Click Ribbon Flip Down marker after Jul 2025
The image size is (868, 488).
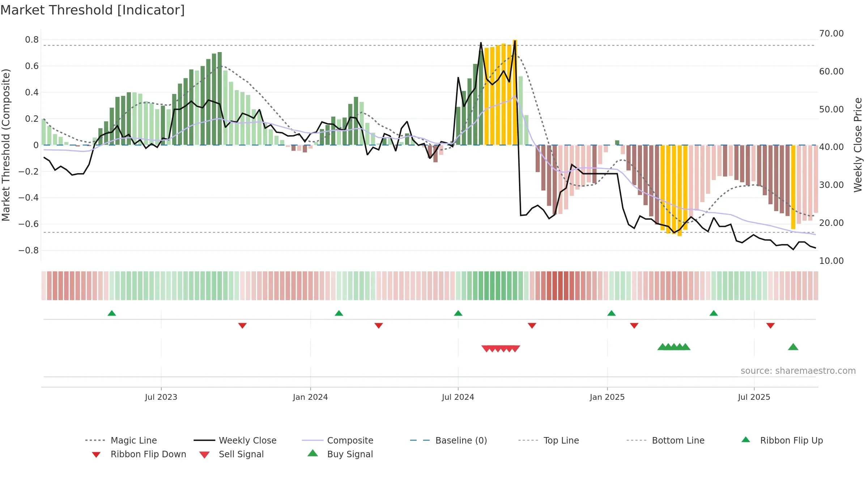(x=770, y=326)
